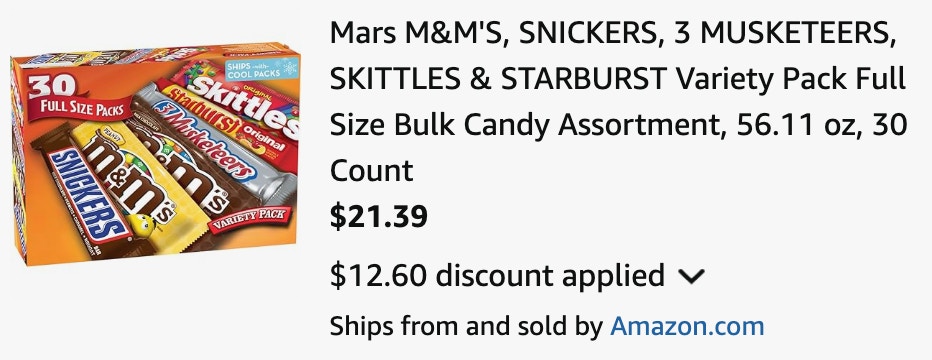The width and height of the screenshot is (932, 360).
Task: Expand the $12.60 discount applied chevron
Action: click(691, 276)
